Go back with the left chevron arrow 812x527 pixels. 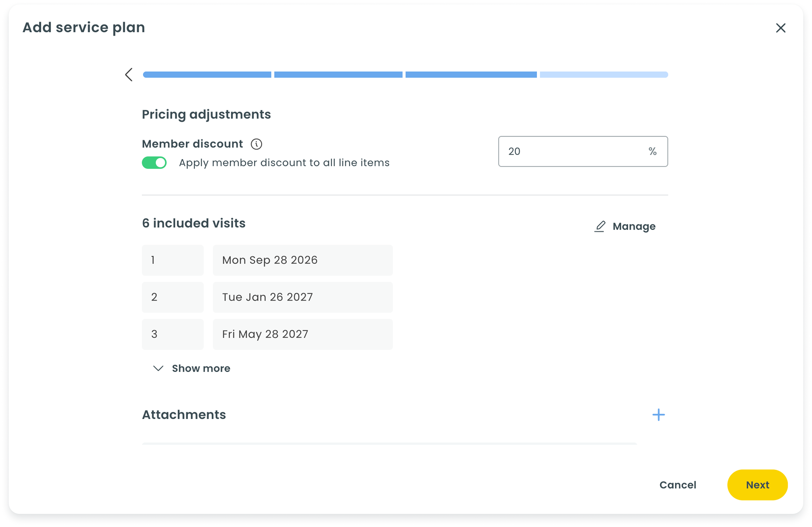[129, 75]
